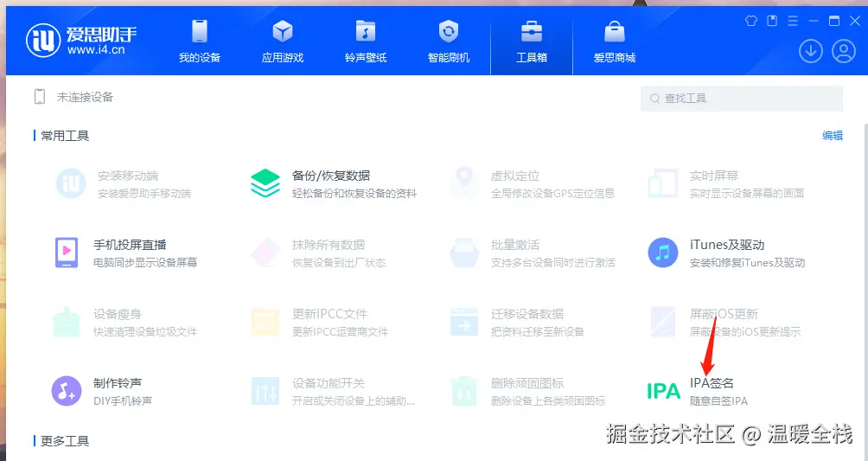The width and height of the screenshot is (868, 461).
Task: Click 制作铃声 title text
Action: click(118, 383)
